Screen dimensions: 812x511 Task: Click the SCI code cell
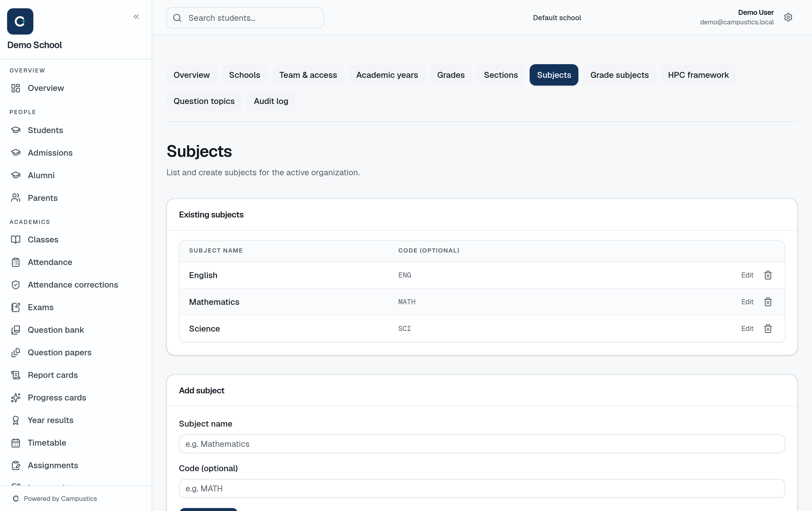[x=405, y=329]
